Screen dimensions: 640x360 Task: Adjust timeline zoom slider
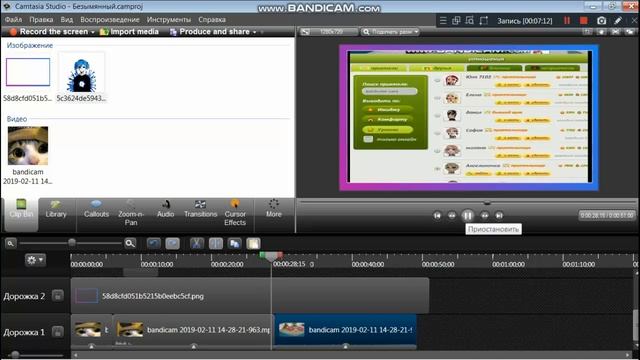(72, 243)
